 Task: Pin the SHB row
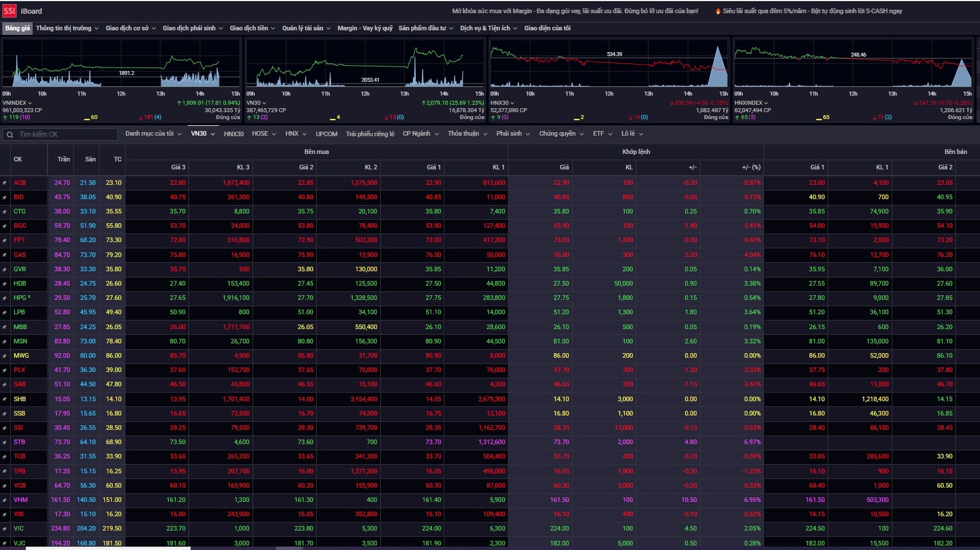tap(5, 399)
